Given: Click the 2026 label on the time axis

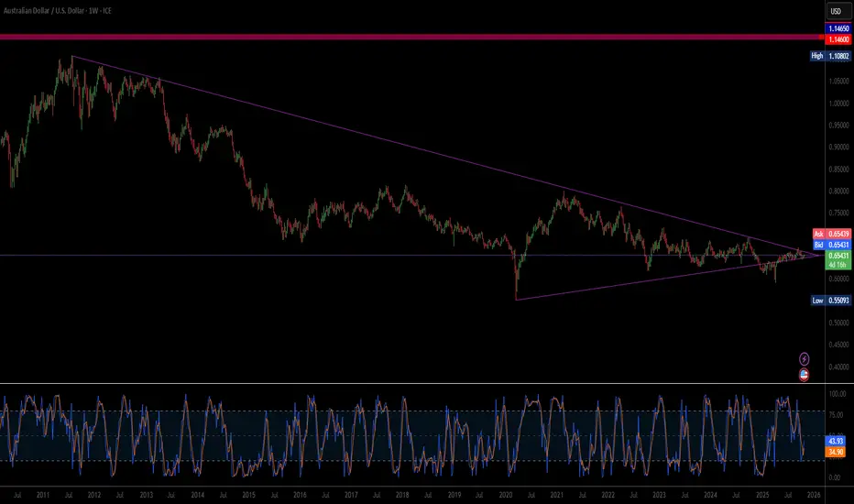Looking at the screenshot, I should 814,495.
